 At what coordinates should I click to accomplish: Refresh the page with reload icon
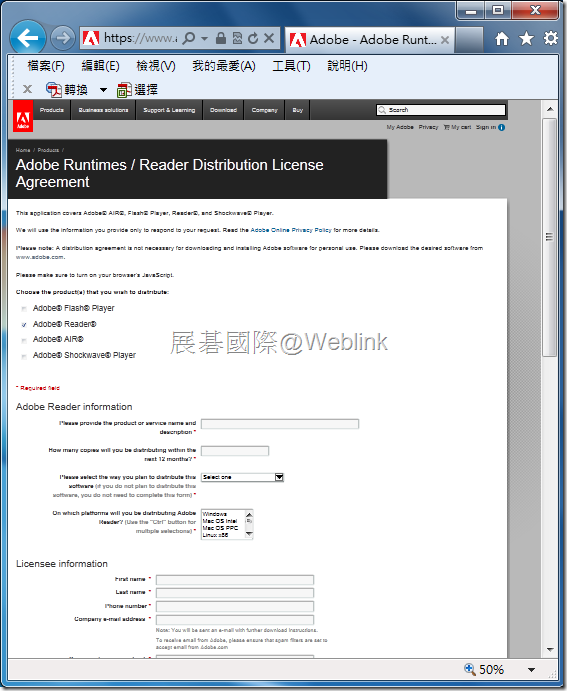253,38
